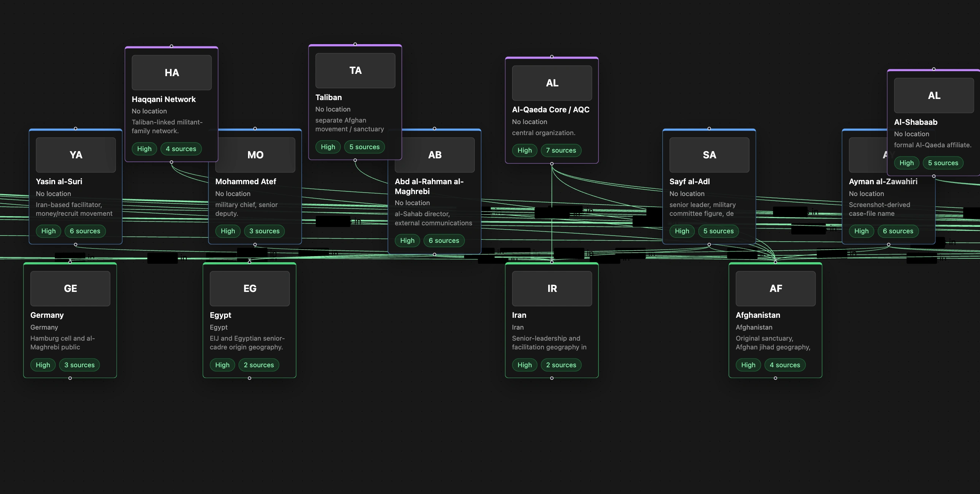
Task: Click the High badge on Iran card
Action: (x=525, y=365)
